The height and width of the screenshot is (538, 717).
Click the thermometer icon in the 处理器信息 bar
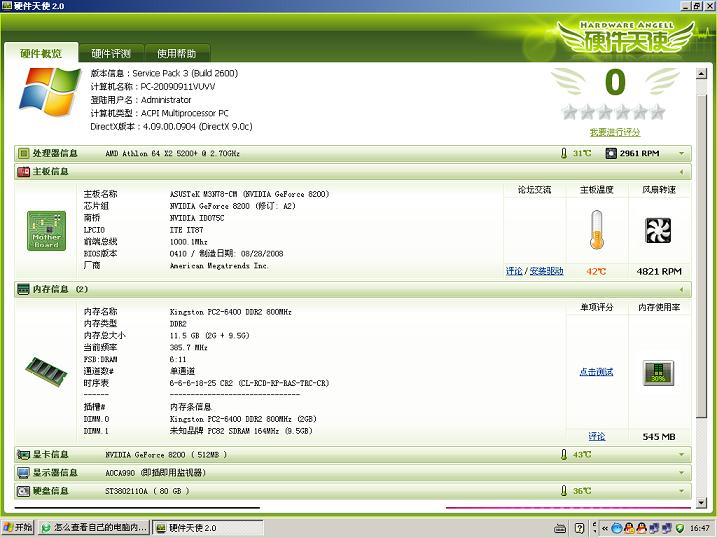(564, 154)
